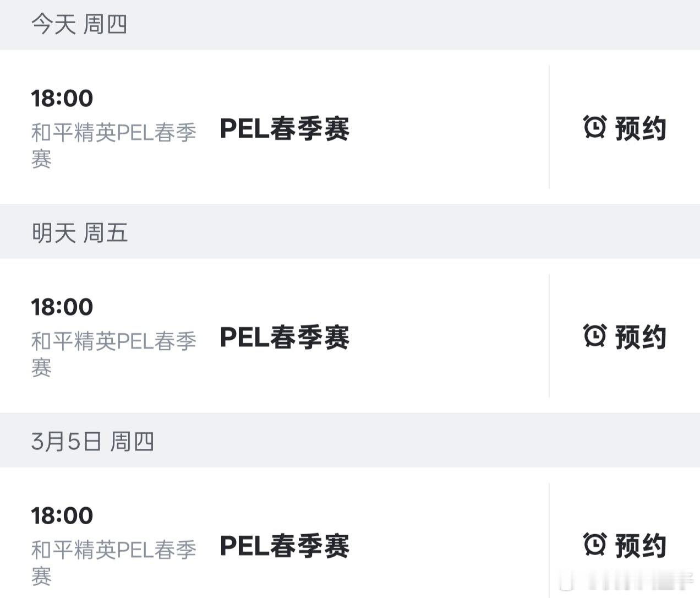Click the vertical divider beside today's 预约
Image resolution: width=700 pixels, height=598 pixels.
(x=549, y=127)
